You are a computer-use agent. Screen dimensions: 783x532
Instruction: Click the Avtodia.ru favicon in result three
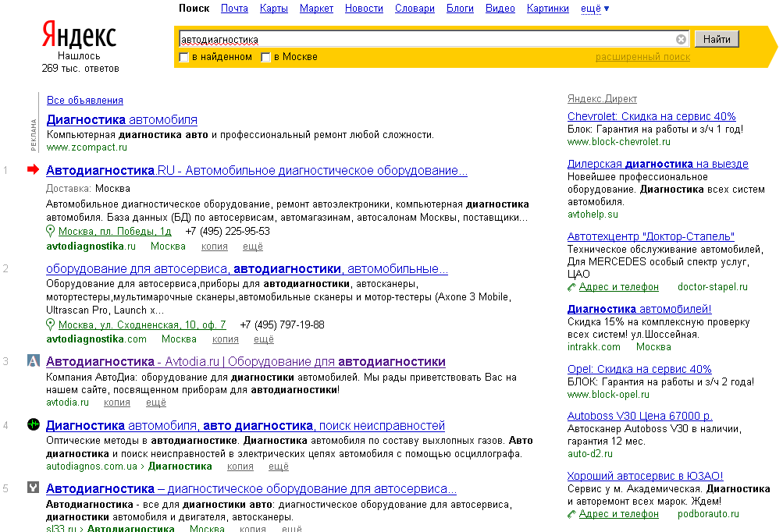pos(34,361)
